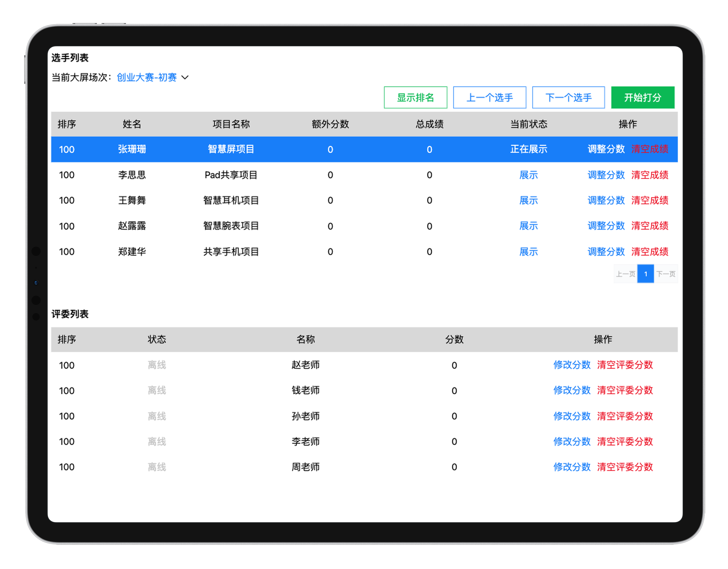Open 调整分数 for 赵露露
The height and width of the screenshot is (569, 728).
606,226
